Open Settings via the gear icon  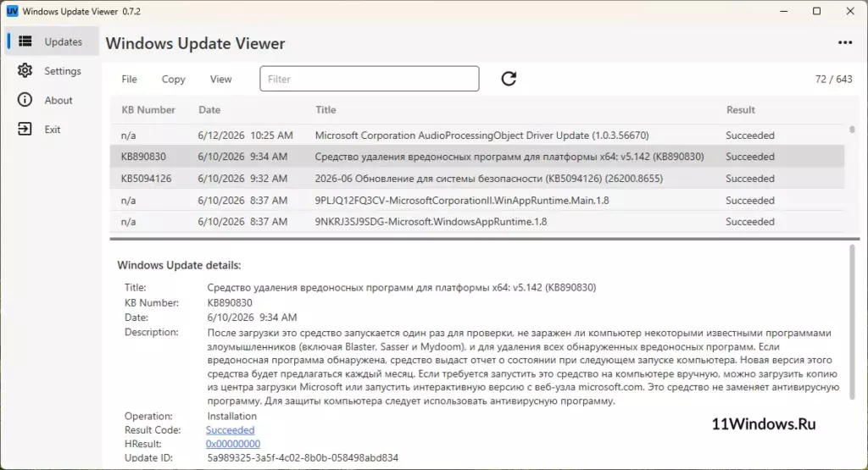[25, 71]
